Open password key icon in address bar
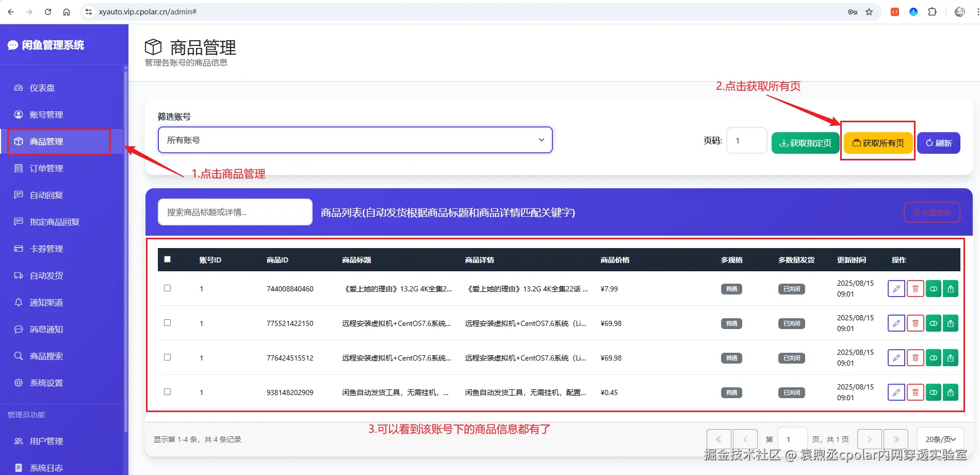Viewport: 980px width, 475px height. pos(853,12)
